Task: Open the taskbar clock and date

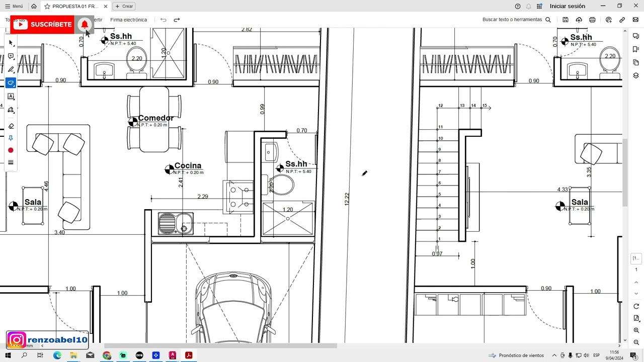Action: (x=614, y=355)
